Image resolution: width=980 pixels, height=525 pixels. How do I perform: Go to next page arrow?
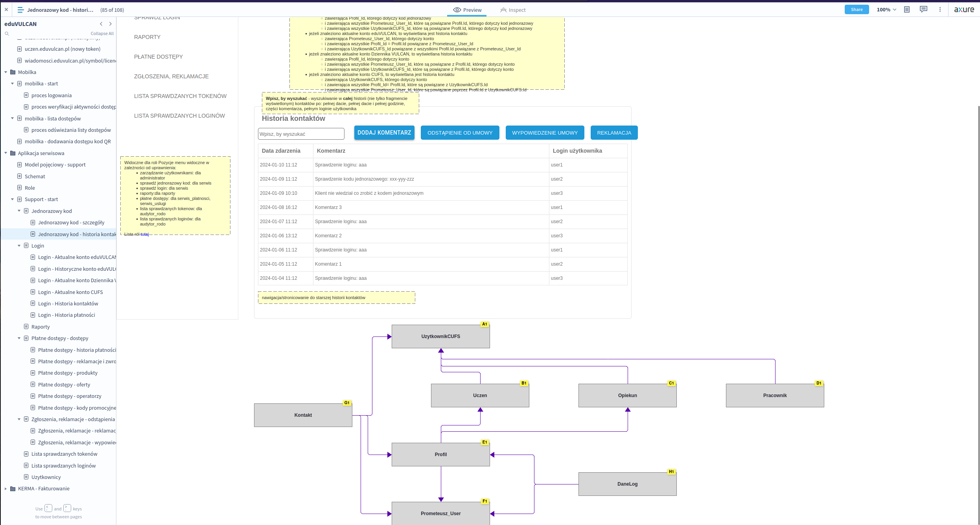111,24
